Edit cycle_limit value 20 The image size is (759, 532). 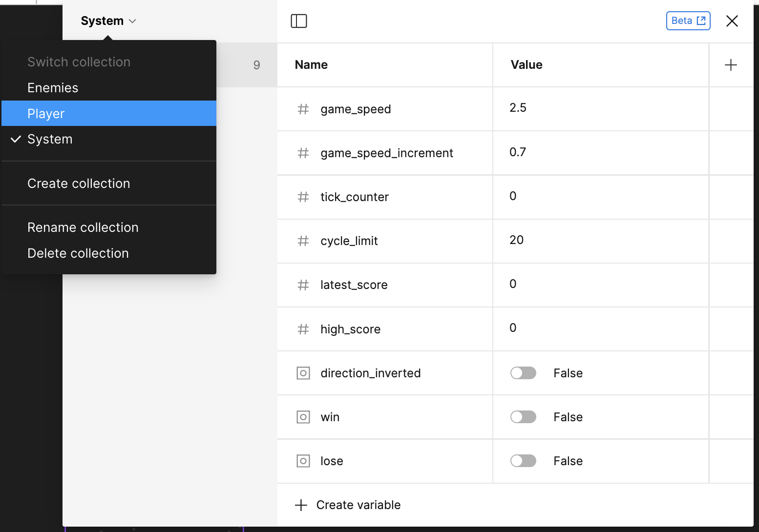pyautogui.click(x=600, y=241)
